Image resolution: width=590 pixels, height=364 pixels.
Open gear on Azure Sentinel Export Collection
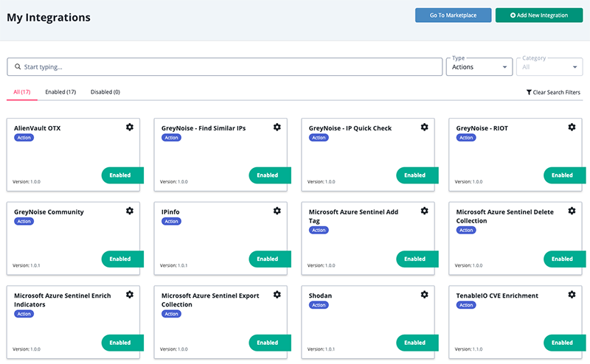pos(277,295)
